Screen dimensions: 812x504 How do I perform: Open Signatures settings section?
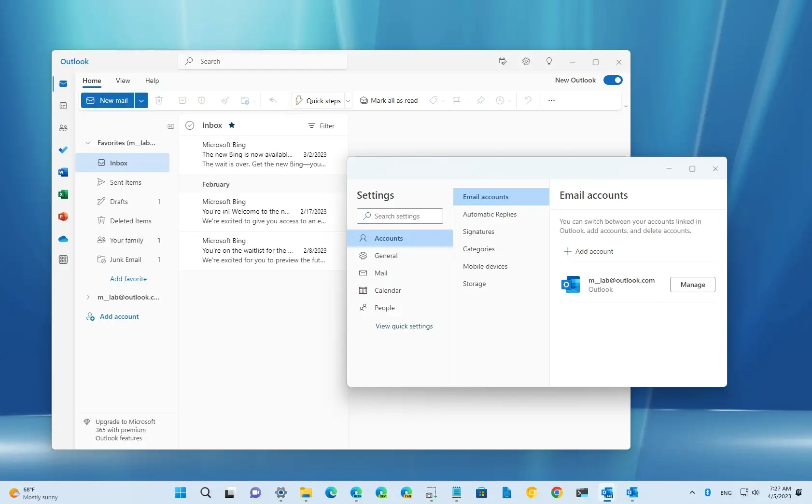pyautogui.click(x=501, y=232)
